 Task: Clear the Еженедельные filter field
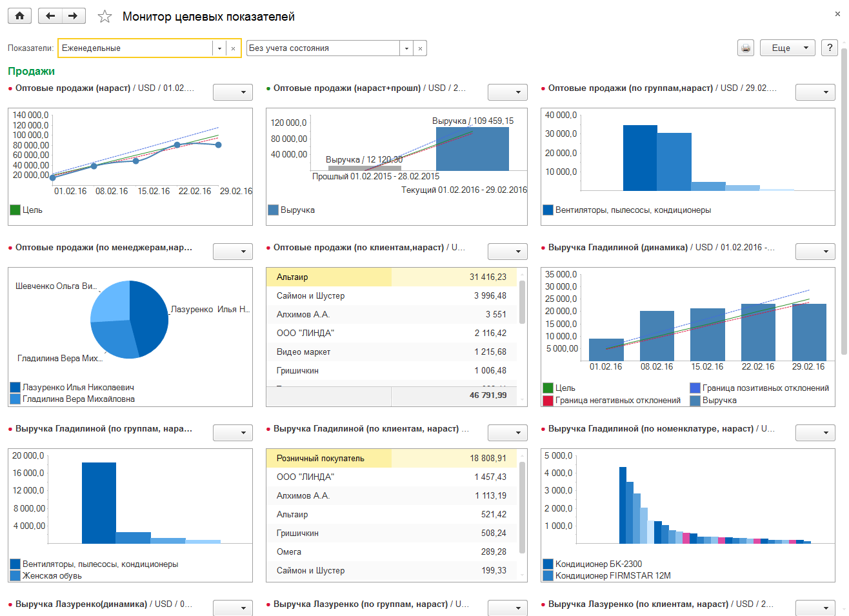pyautogui.click(x=233, y=48)
